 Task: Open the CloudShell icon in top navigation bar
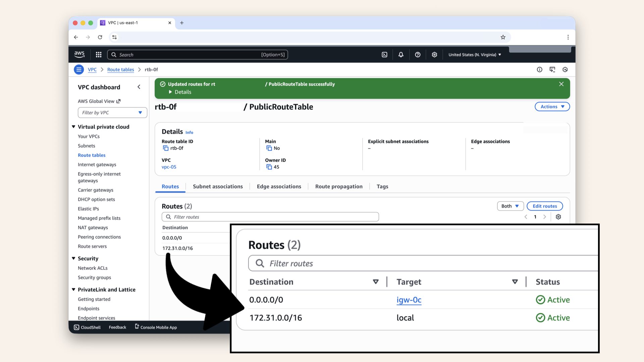point(384,55)
